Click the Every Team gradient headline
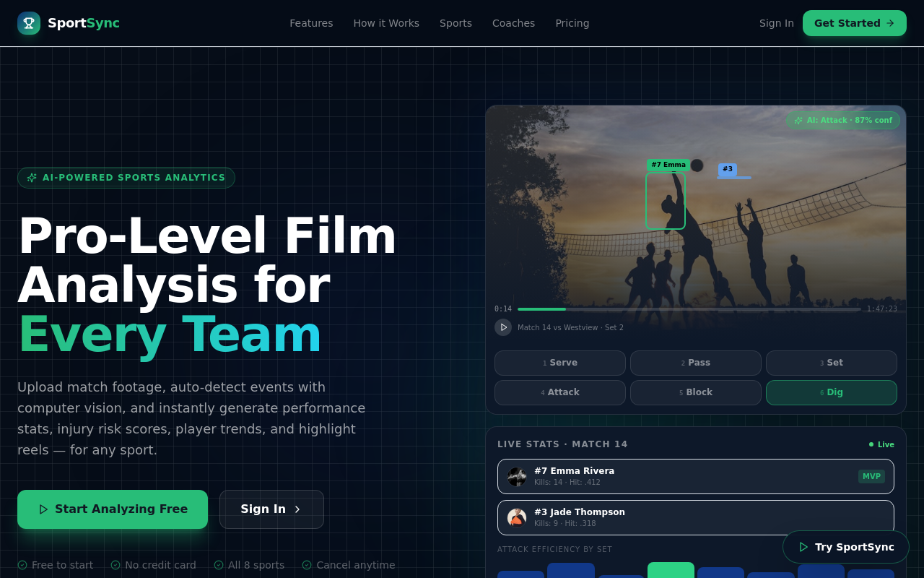 [x=170, y=335]
